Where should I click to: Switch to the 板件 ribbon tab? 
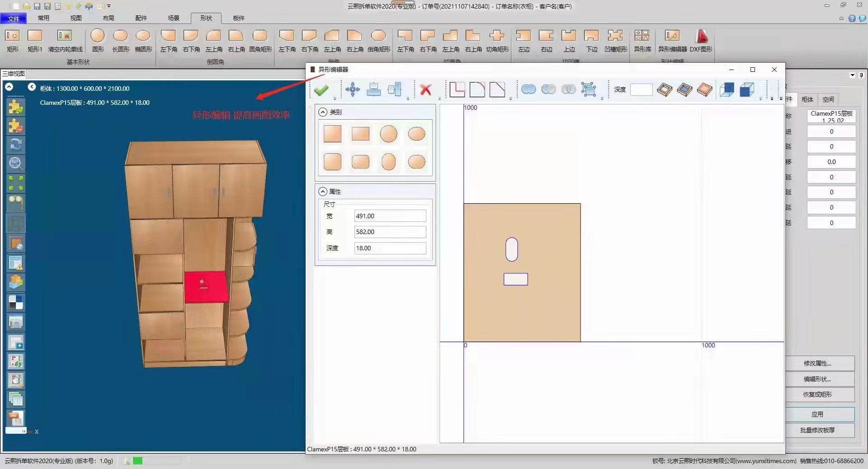[238, 18]
